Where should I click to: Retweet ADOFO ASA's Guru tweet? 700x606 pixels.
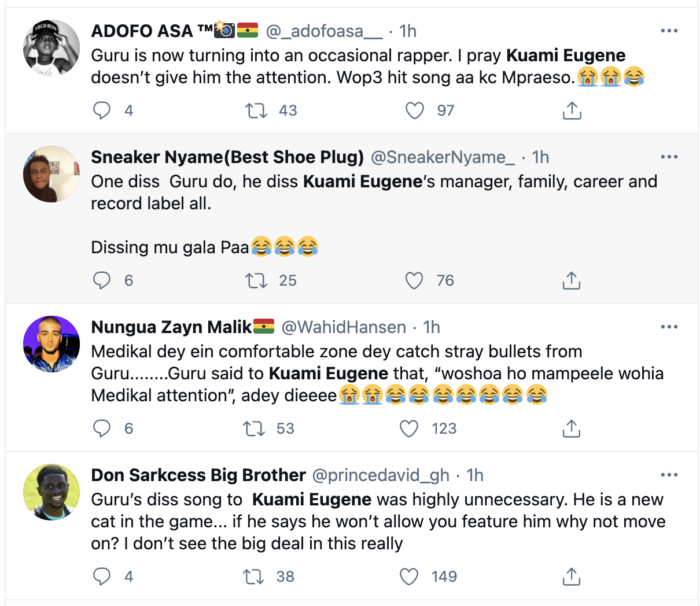(x=256, y=110)
